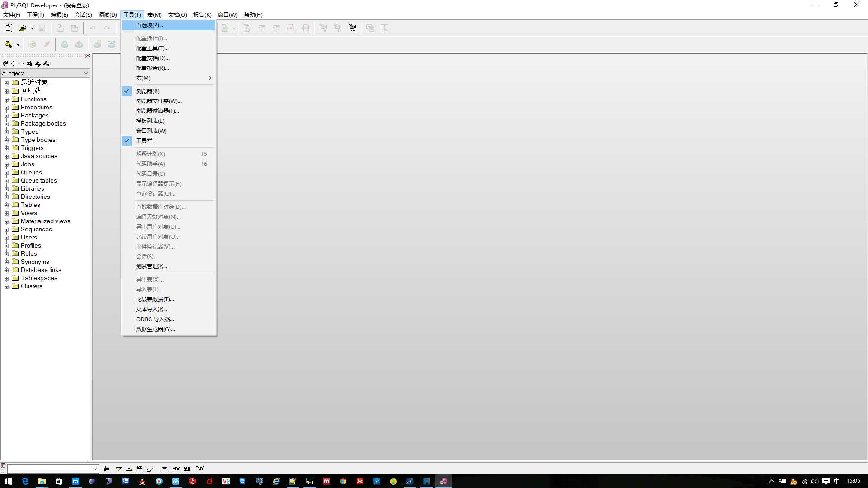Open the 工程(P) menu

pos(35,15)
